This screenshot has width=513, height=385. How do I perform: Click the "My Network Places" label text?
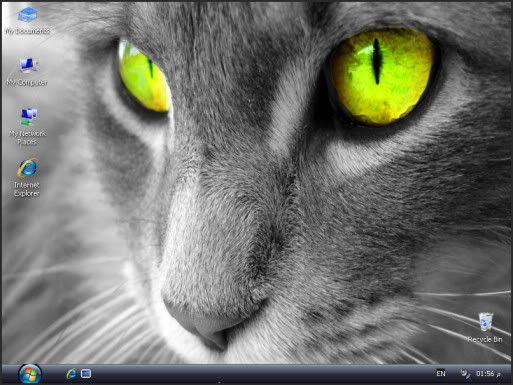click(x=27, y=137)
